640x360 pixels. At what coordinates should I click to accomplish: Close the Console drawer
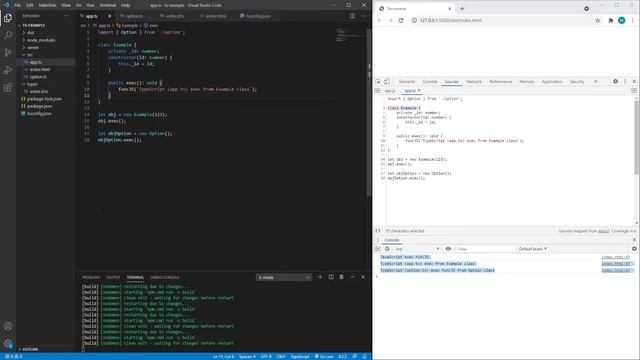click(x=634, y=240)
